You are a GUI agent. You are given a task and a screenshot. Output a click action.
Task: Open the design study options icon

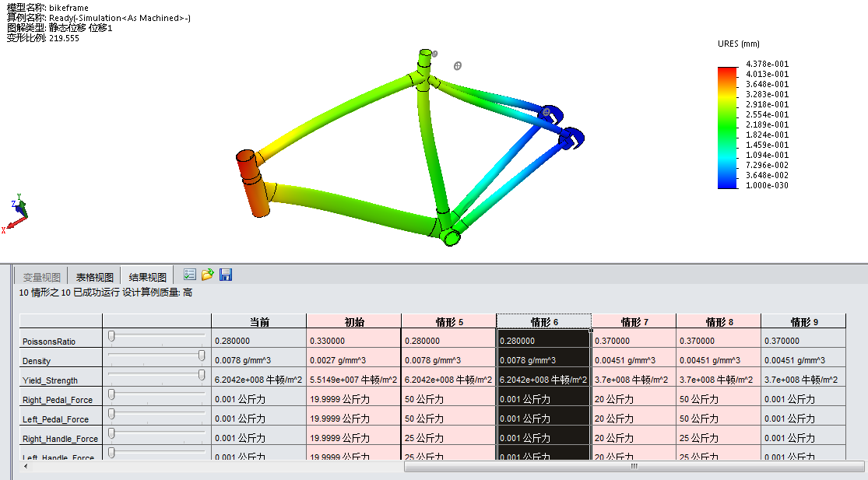click(189, 275)
